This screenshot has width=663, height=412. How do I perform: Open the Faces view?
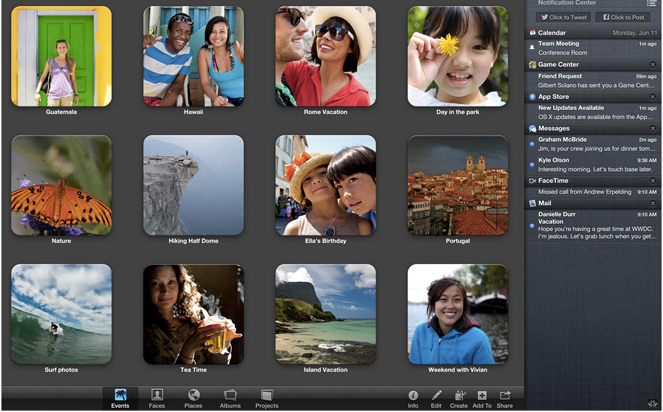click(x=157, y=398)
